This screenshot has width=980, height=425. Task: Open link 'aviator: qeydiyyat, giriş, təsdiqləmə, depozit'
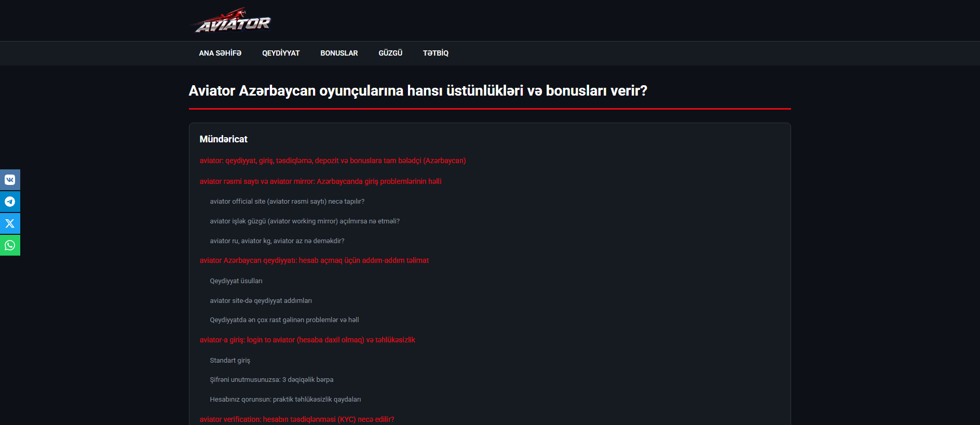tap(333, 161)
